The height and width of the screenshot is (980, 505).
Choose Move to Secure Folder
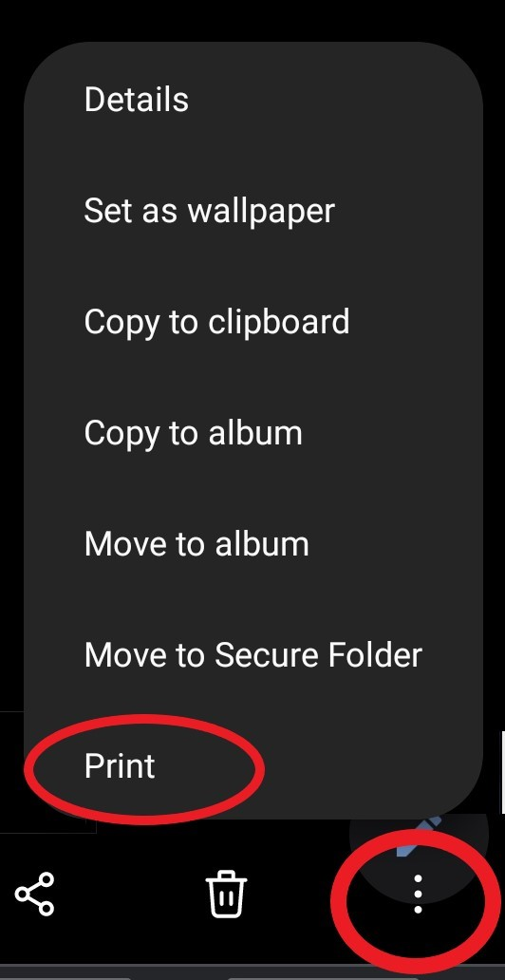[x=253, y=654]
